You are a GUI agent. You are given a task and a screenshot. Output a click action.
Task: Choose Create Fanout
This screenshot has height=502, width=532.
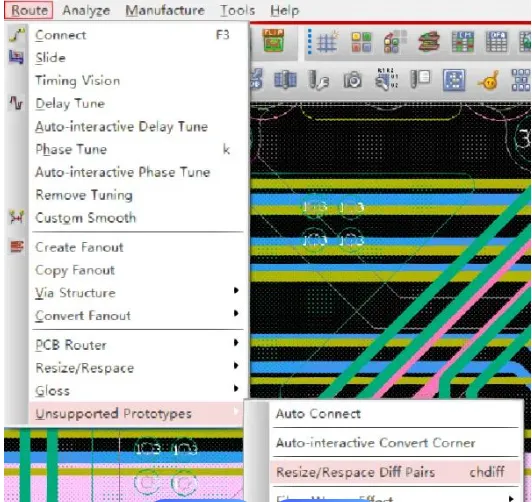[x=136, y=247]
